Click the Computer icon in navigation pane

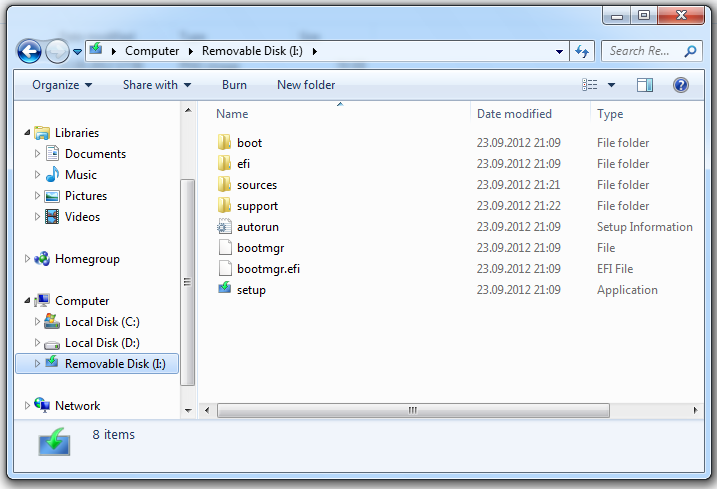(x=43, y=301)
